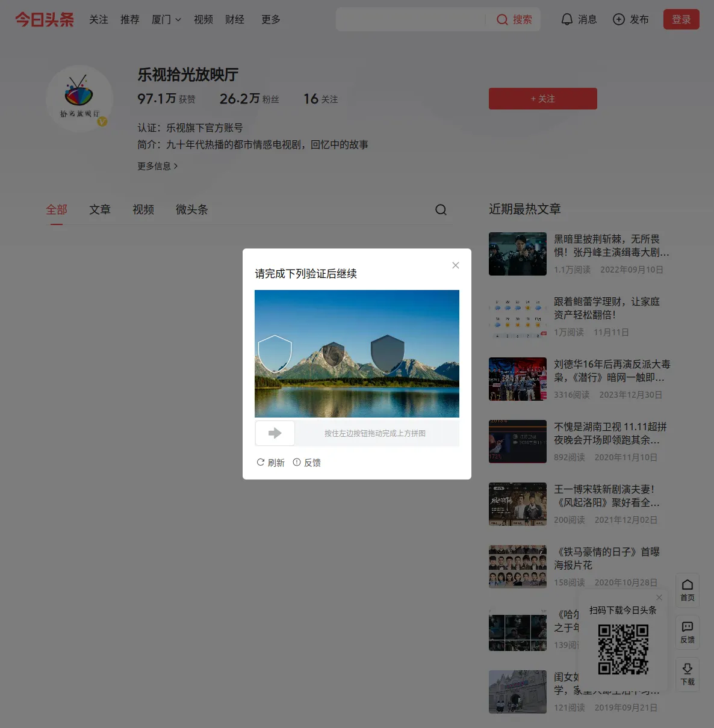Image resolution: width=714 pixels, height=728 pixels.
Task: Expand the 厦门 city dropdown
Action: (166, 20)
